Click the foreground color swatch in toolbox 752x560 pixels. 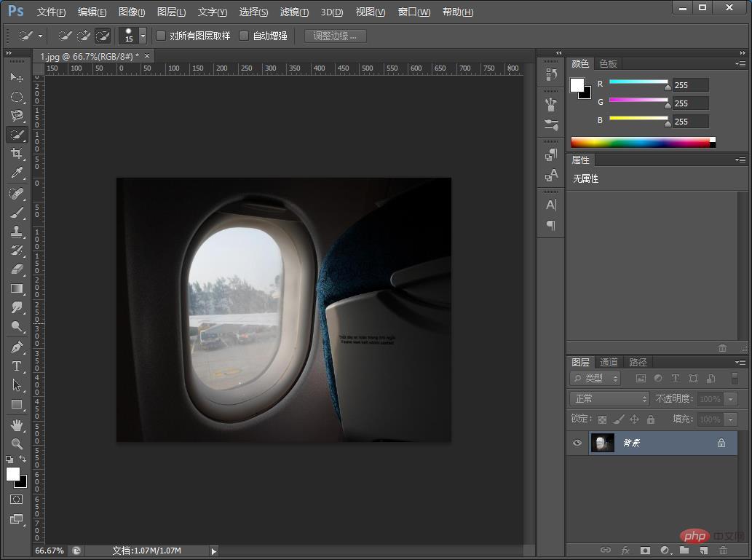13,474
